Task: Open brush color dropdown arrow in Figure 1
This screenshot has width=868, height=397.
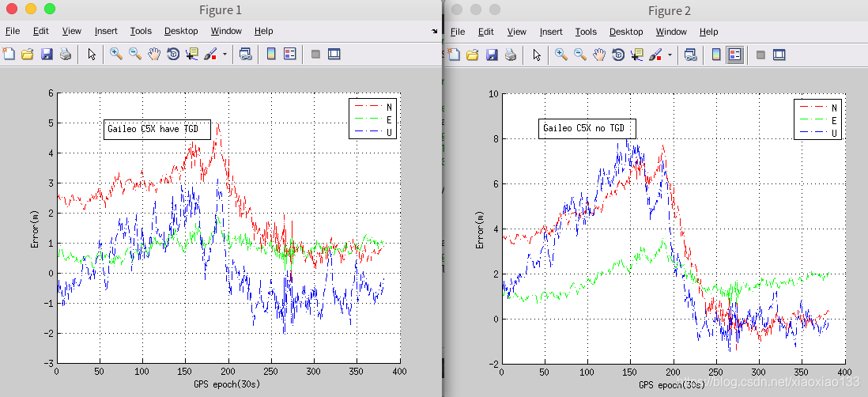Action: click(x=225, y=55)
